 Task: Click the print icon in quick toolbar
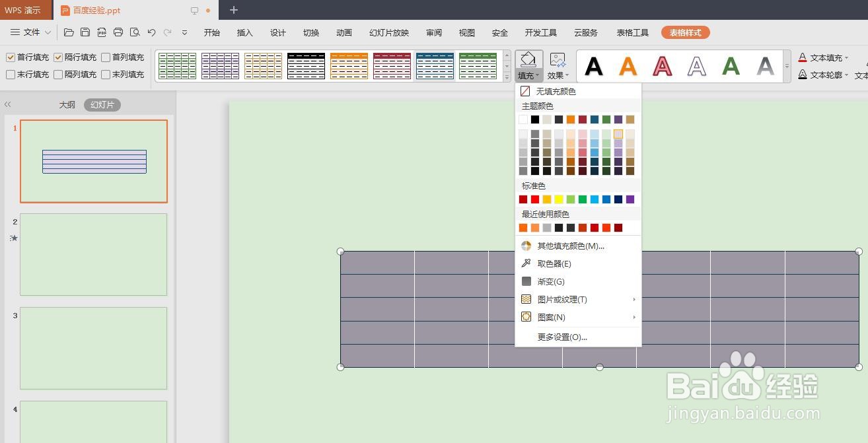point(118,32)
